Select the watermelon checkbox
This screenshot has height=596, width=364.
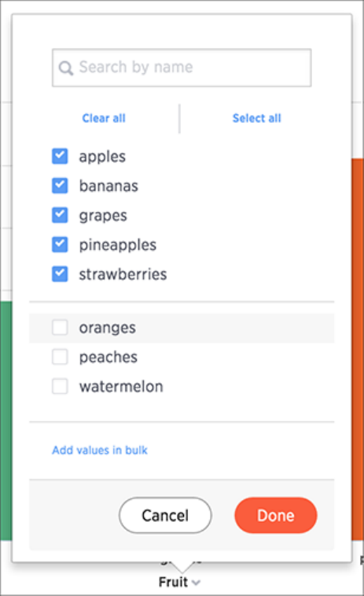pyautogui.click(x=60, y=386)
